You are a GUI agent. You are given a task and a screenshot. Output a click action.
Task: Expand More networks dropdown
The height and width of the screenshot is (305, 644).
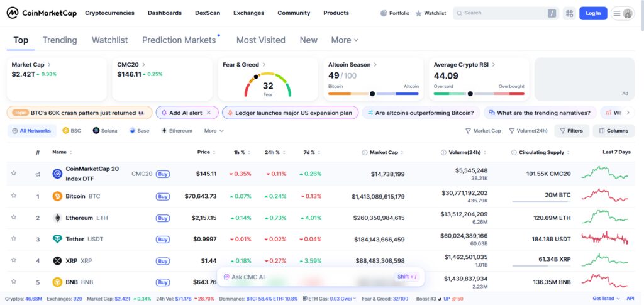click(x=214, y=131)
